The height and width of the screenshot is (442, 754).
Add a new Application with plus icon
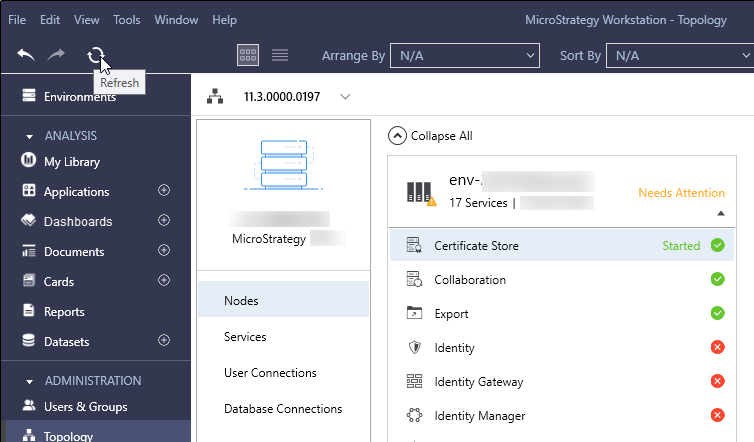(164, 191)
